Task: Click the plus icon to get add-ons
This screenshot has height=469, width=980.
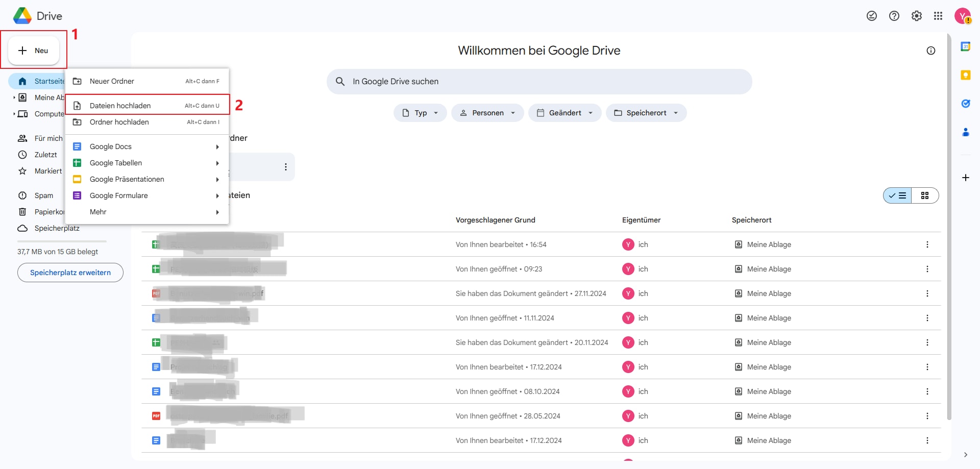Action: pos(966,178)
